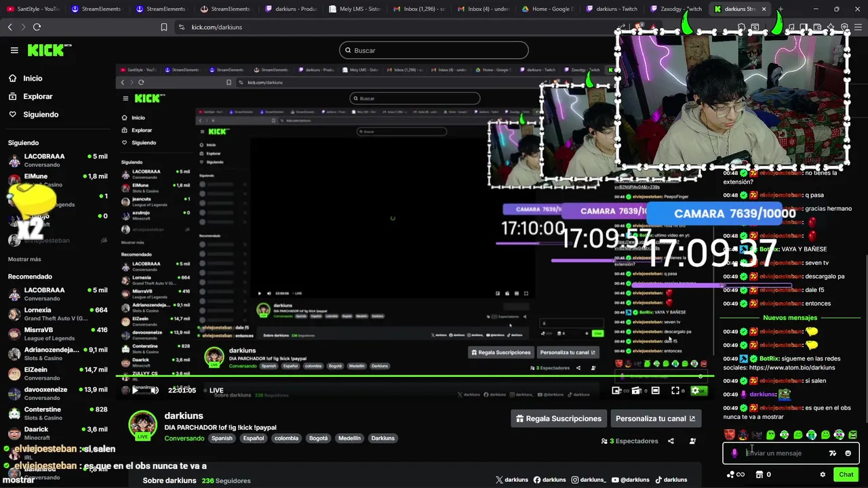868x488 pixels.
Task: Click the Buscar search field
Action: (434, 50)
